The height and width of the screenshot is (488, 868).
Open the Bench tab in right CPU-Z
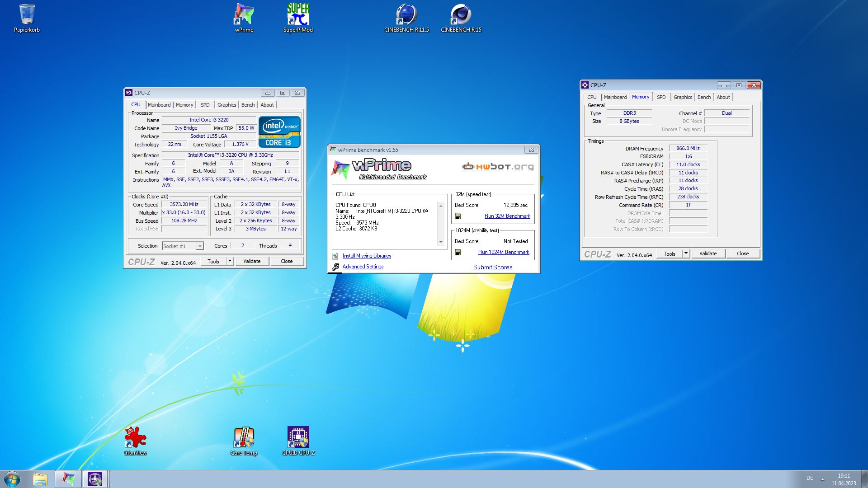coord(704,97)
